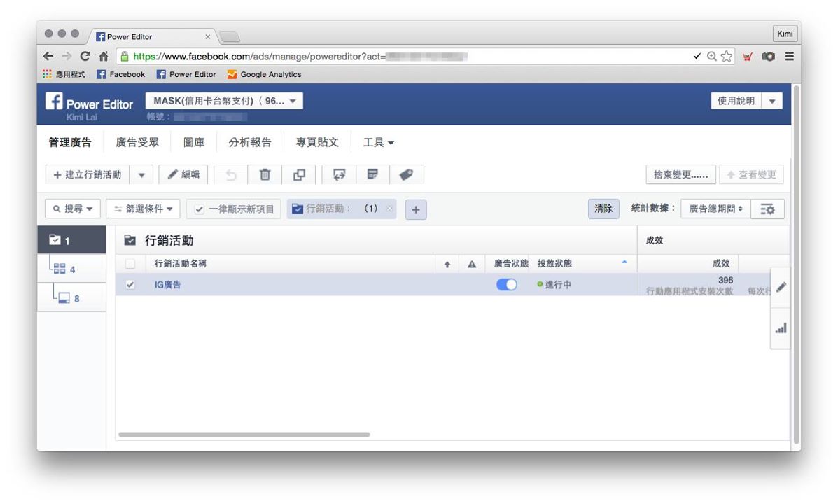Go to the browser home icon
Image resolution: width=838 pixels, height=504 pixels.
(103, 56)
